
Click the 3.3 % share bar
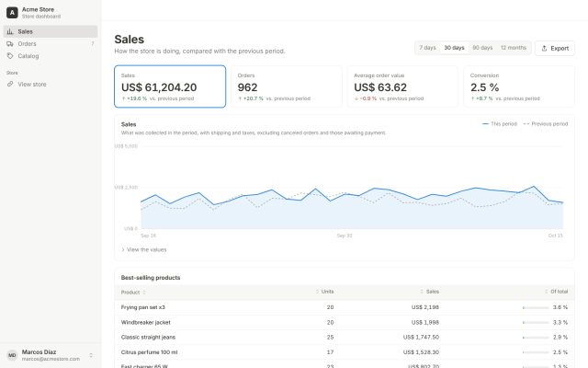[536, 323]
